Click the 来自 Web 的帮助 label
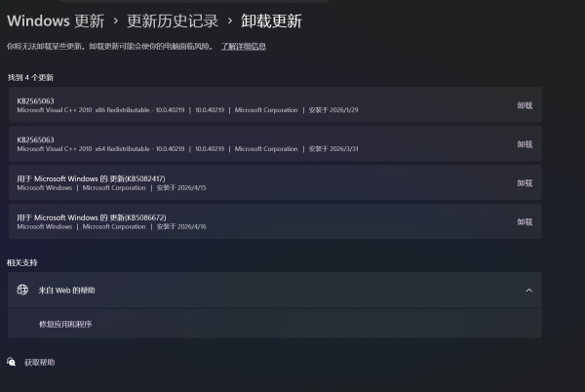 [66, 291]
